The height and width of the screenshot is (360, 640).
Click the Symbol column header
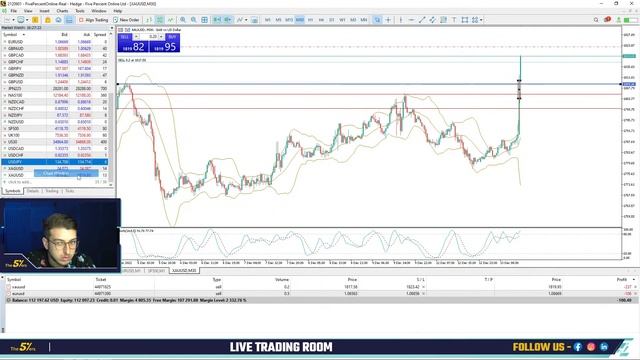(14, 35)
